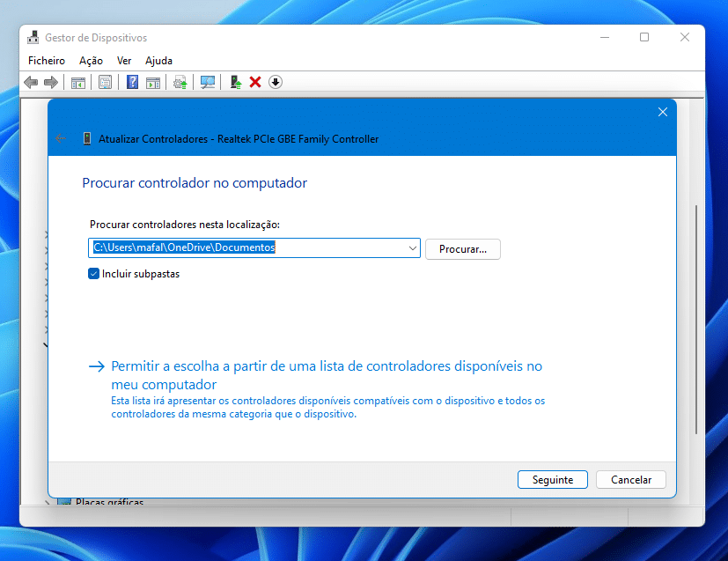Toggle the Show/Hide Console Tree toolbar icon
The height and width of the screenshot is (561, 728).
pyautogui.click(x=78, y=83)
